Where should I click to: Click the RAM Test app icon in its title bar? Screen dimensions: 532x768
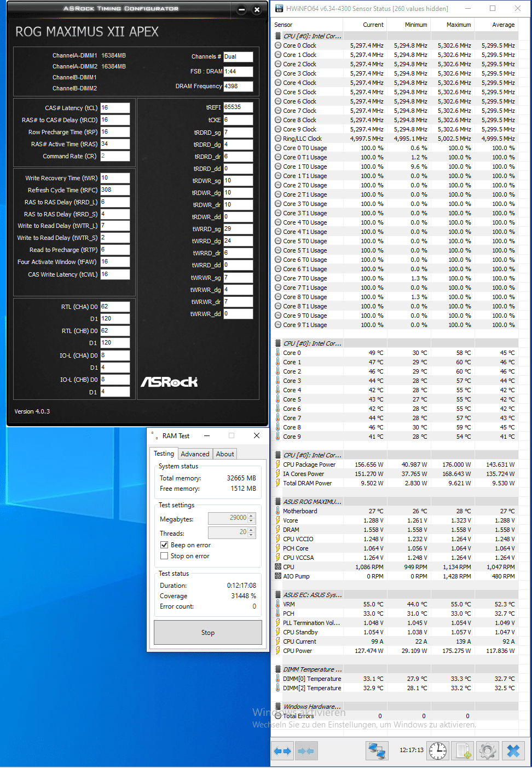(x=155, y=436)
